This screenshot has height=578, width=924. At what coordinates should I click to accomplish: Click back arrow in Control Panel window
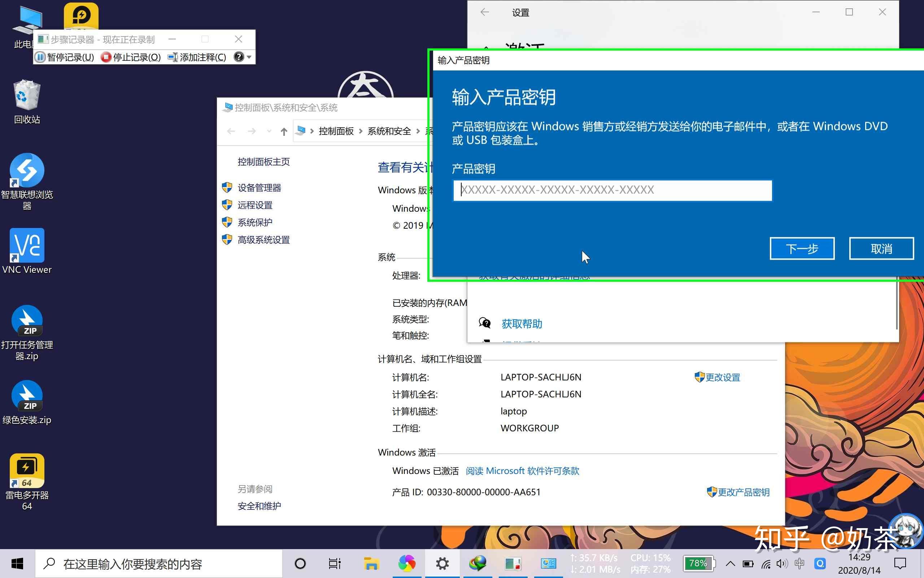tap(231, 131)
